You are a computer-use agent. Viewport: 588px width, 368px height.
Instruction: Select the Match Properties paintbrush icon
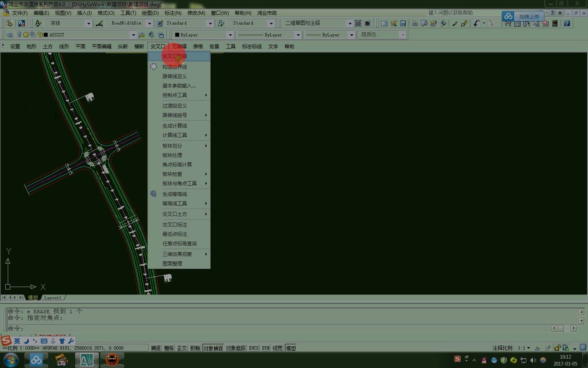tap(454, 23)
